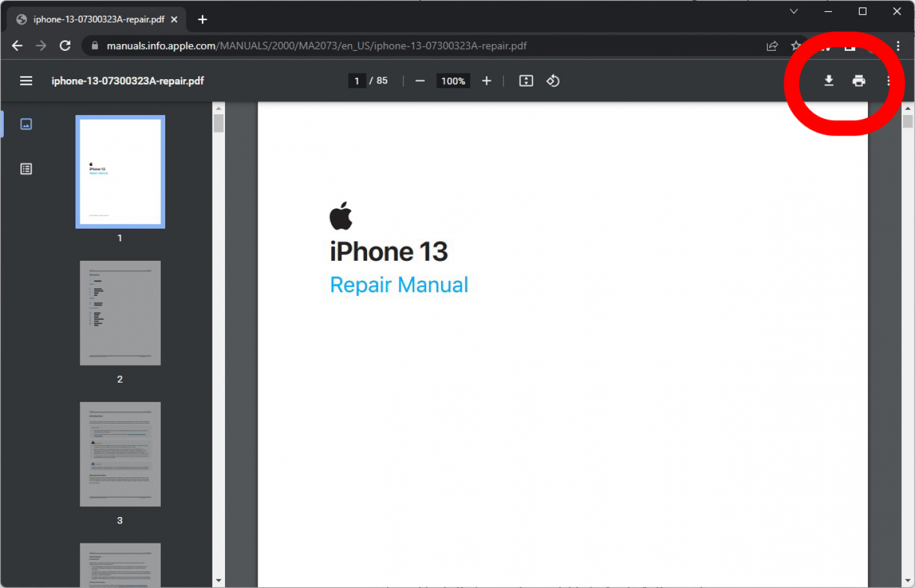915x588 pixels.
Task: Click the fit to page icon
Action: pyautogui.click(x=526, y=81)
